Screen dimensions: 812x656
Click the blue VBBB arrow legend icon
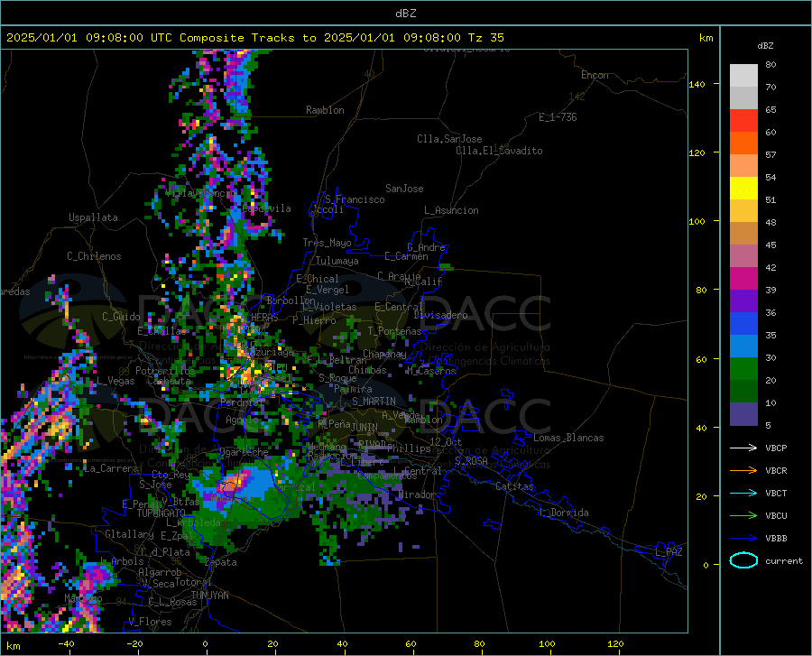click(x=743, y=539)
